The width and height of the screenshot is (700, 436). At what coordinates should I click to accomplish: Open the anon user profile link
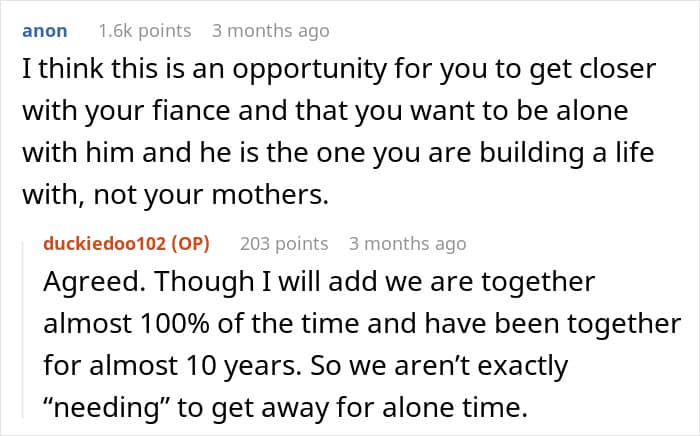[x=45, y=31]
